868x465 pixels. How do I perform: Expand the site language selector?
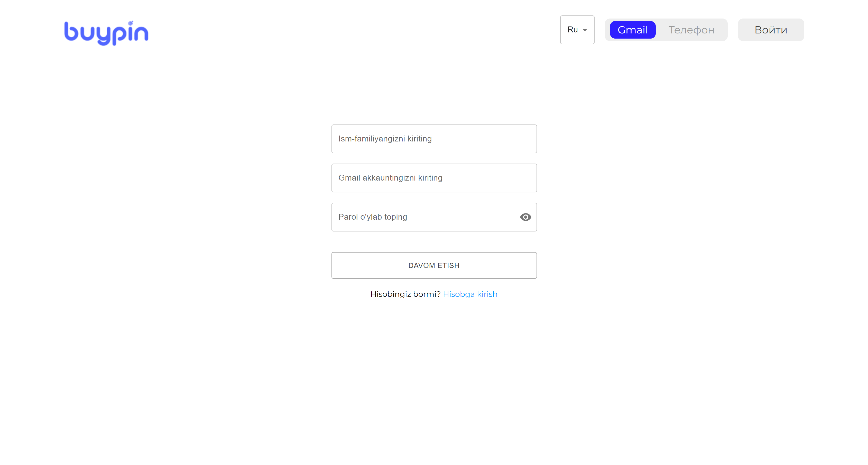577,30
